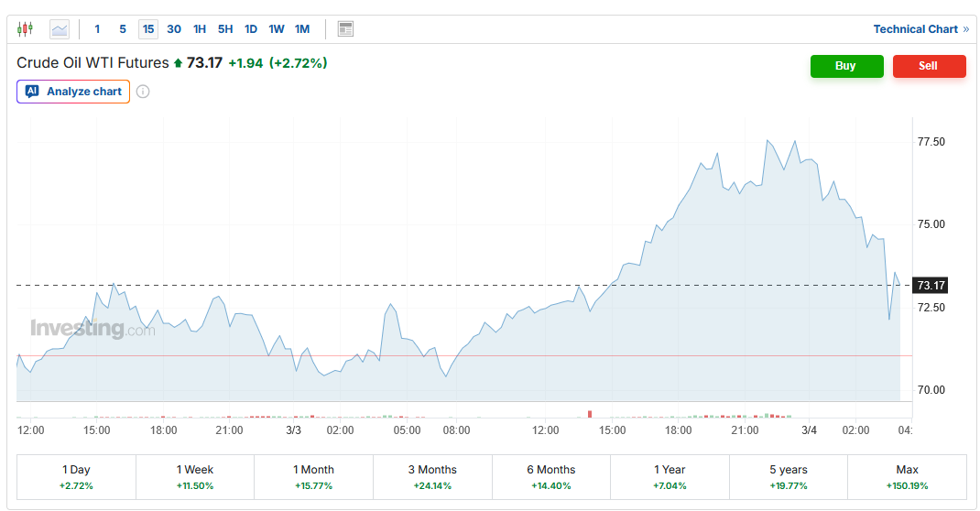
Task: Click the AI icon in Analyze chart
Action: (32, 92)
